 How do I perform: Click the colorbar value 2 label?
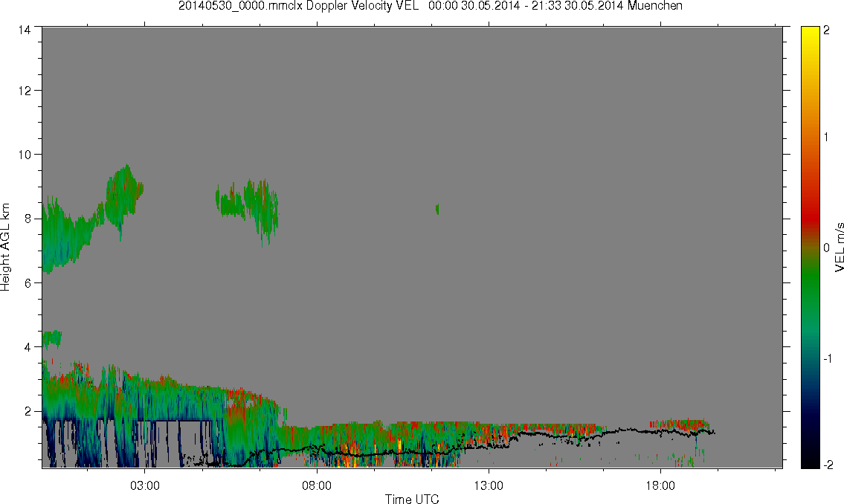point(827,30)
